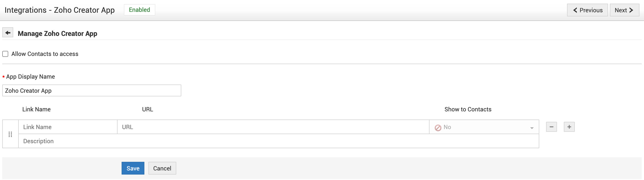Go to the Previous integration
This screenshot has height=180, width=644.
tap(587, 10)
